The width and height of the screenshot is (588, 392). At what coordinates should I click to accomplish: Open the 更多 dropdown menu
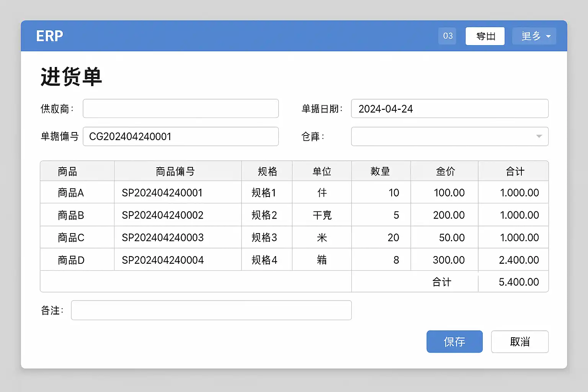534,36
